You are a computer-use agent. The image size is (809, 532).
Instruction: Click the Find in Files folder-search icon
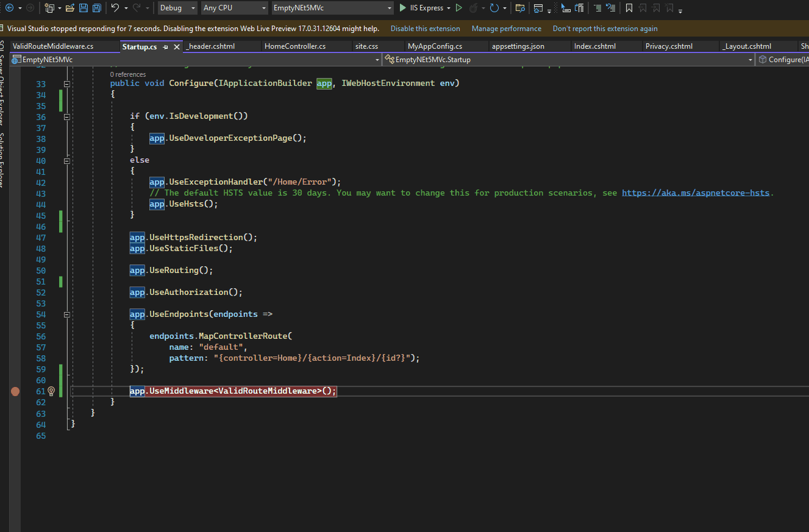(x=520, y=8)
